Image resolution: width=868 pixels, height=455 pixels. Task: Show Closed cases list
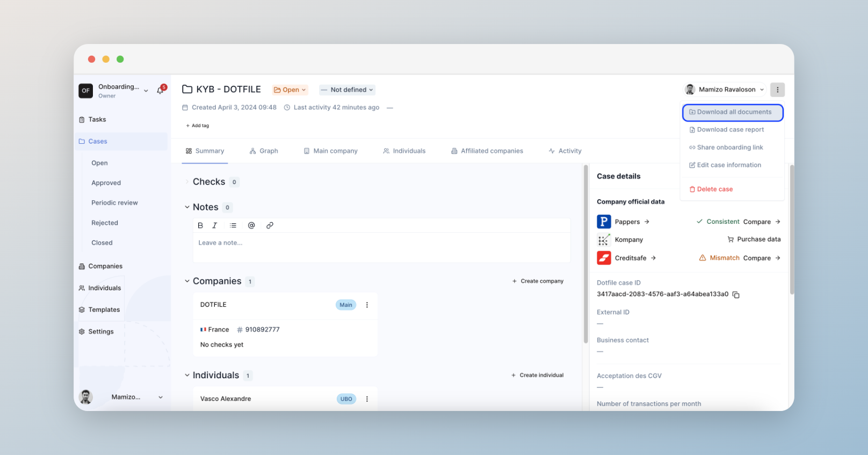click(x=102, y=243)
